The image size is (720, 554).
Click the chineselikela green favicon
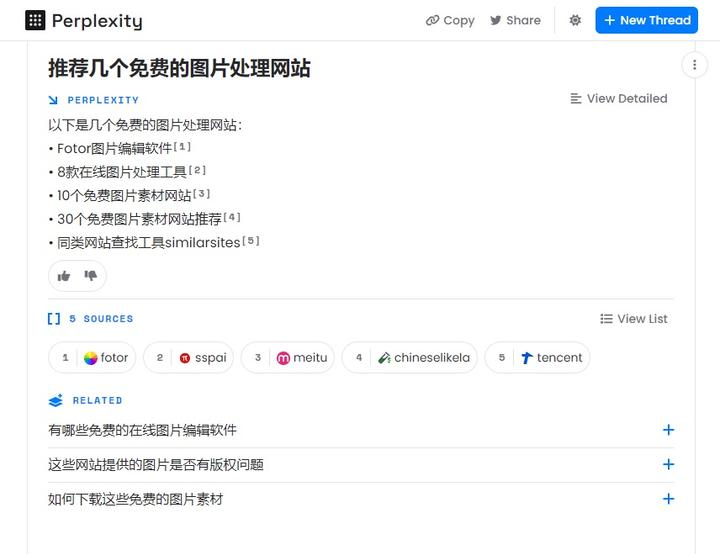pos(384,358)
